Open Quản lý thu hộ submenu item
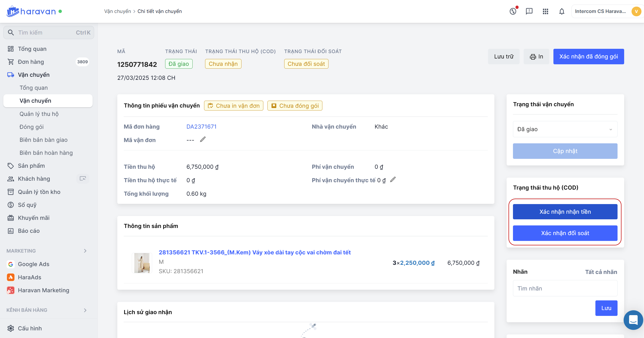The image size is (644, 338). tap(39, 114)
